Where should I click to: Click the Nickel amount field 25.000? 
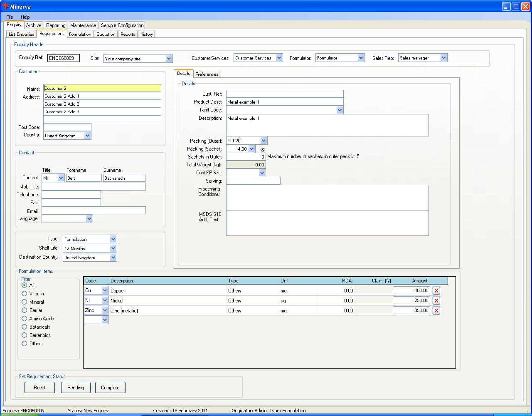pyautogui.click(x=411, y=300)
